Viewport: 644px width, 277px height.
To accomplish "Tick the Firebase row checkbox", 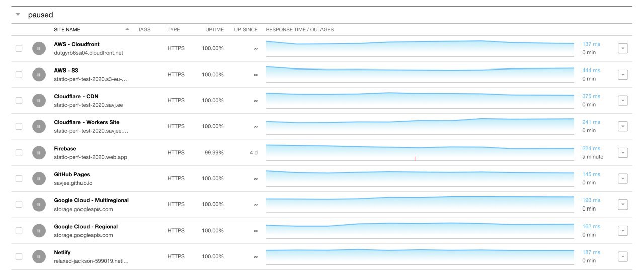I will [x=19, y=153].
